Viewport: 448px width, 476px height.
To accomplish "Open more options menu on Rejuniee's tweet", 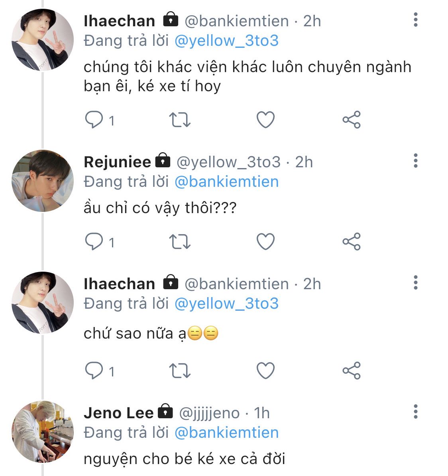I will pos(415,161).
